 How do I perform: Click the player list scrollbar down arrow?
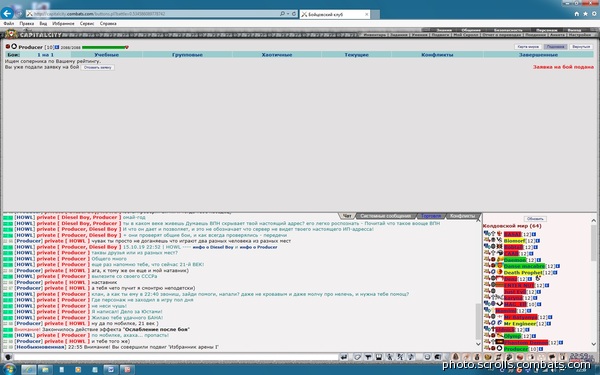click(x=593, y=344)
